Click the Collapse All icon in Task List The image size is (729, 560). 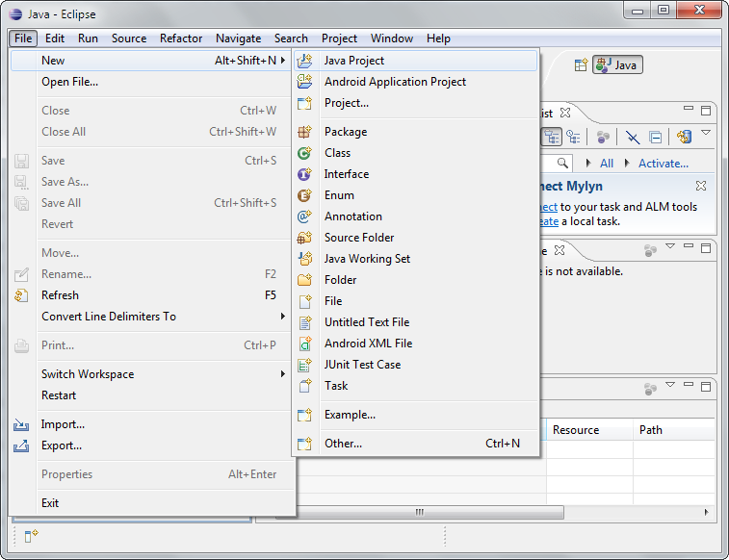(656, 138)
